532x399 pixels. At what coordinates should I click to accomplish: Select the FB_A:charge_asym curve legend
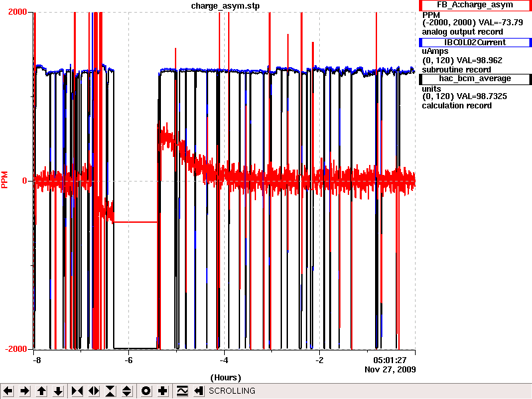click(x=475, y=5)
